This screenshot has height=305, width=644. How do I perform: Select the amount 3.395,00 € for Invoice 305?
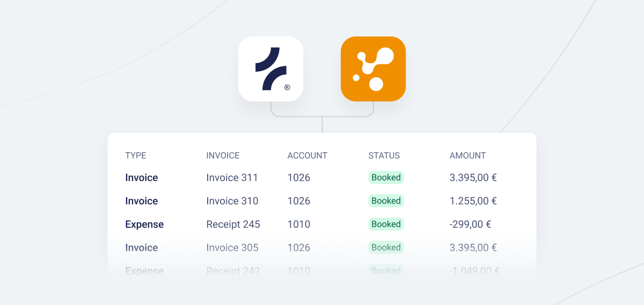click(x=473, y=248)
